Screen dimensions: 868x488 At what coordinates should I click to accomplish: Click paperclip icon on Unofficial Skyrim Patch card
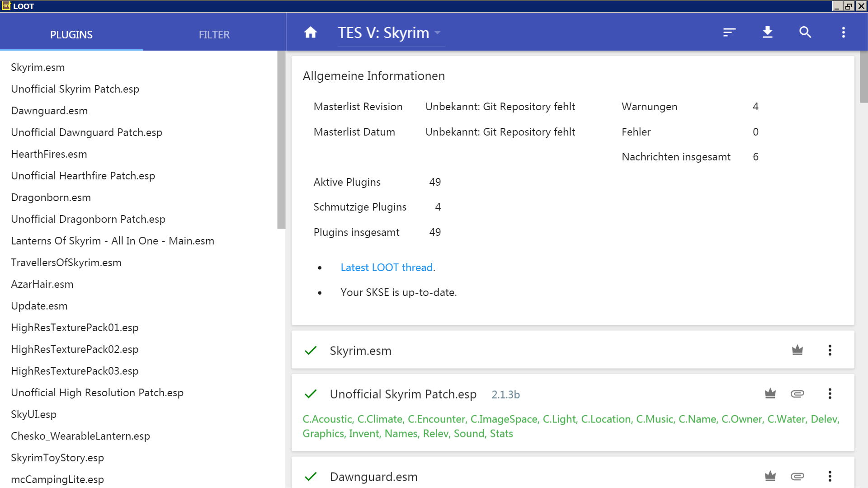tap(797, 394)
